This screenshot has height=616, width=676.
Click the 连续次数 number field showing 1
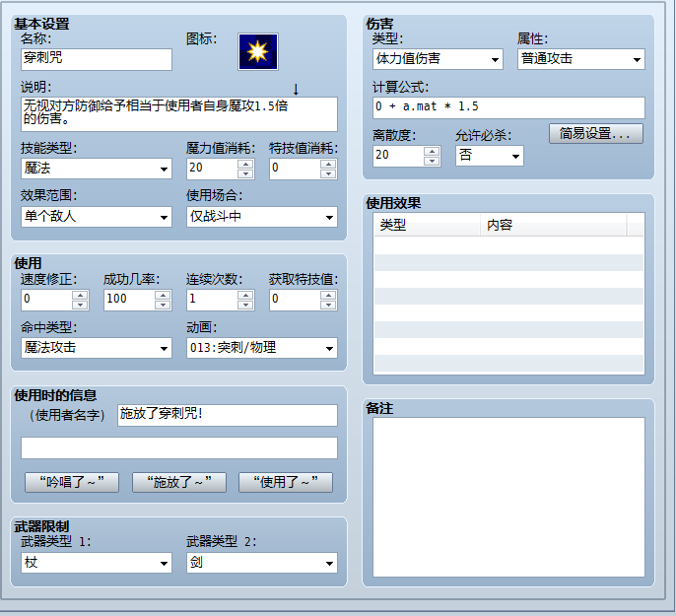[212, 300]
